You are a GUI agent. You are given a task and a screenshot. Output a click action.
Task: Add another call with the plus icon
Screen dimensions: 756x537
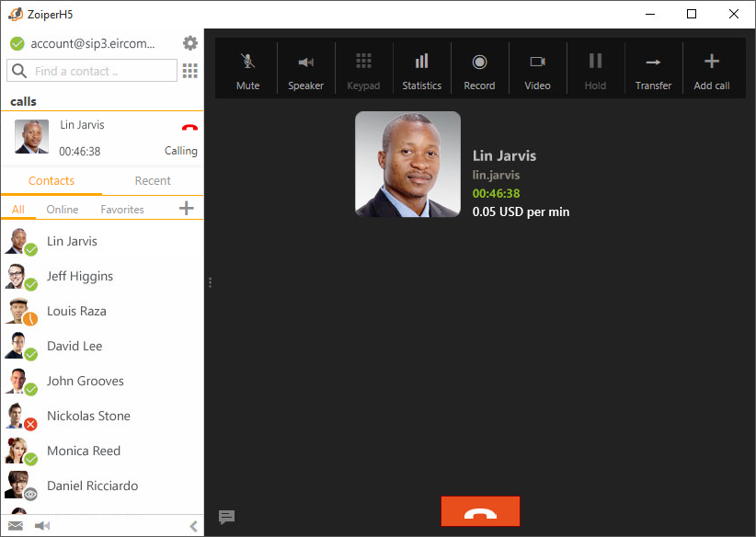[711, 70]
